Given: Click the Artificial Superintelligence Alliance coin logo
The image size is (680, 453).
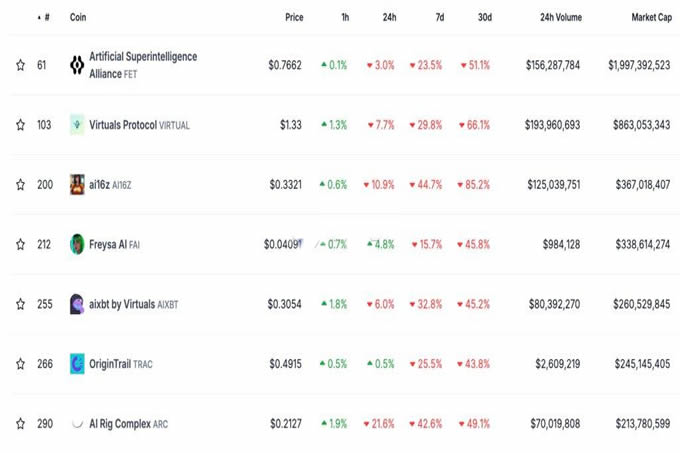Looking at the screenshot, I should [x=77, y=65].
